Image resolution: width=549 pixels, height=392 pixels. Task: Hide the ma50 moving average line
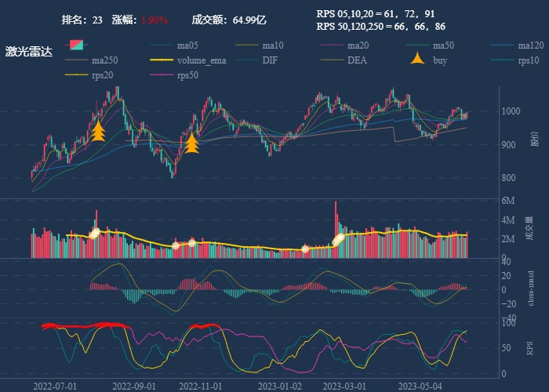point(418,45)
